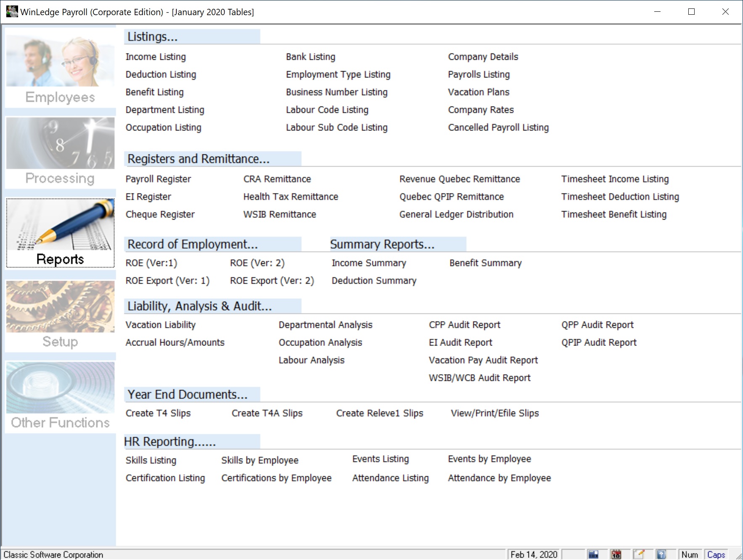Open Labour Analysis
Viewport: 743px width, 560px height.
(x=311, y=360)
